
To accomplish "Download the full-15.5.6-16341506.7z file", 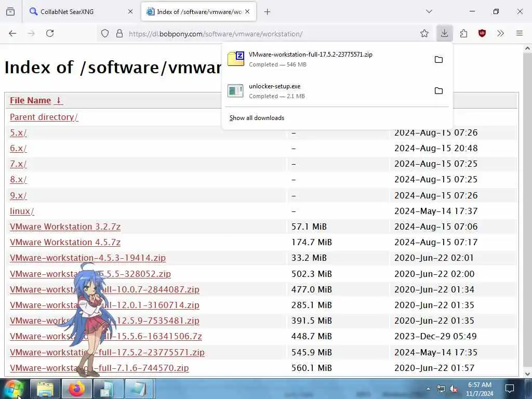I will coord(106,336).
